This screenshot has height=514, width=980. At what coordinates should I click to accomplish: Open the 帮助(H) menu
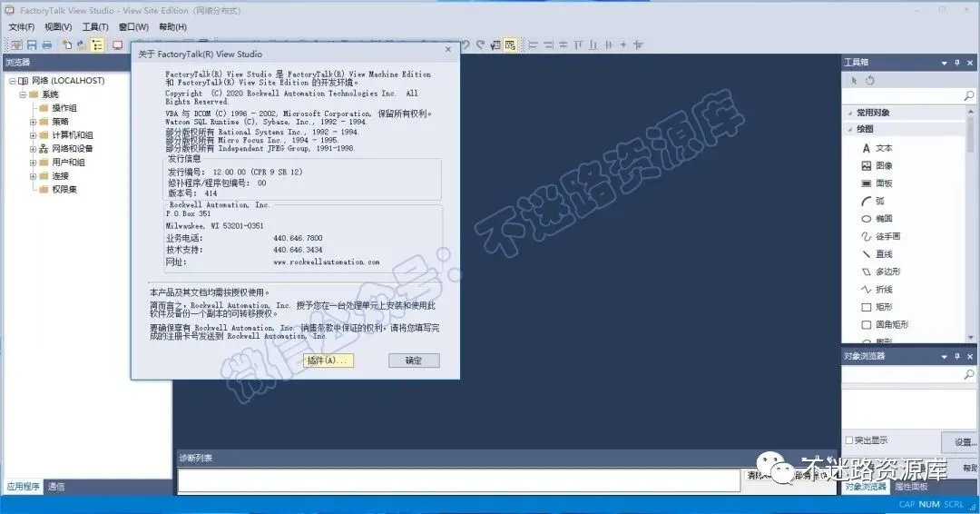(x=172, y=27)
